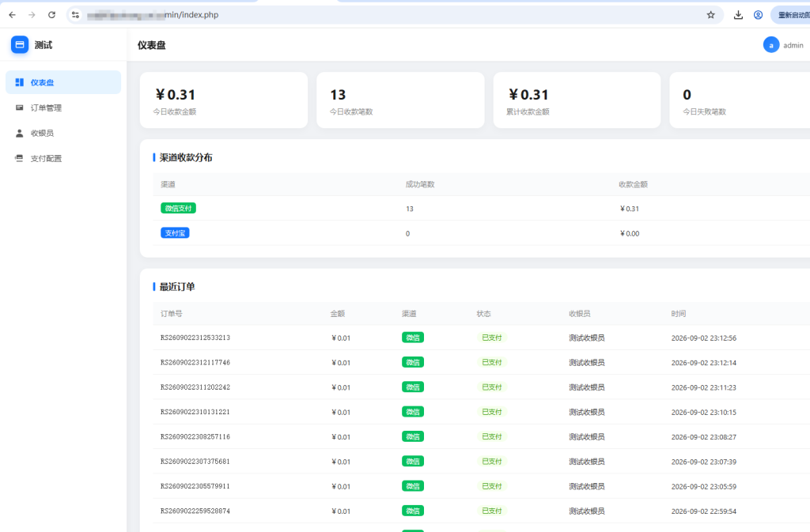
Task: Click the 订单管理 sidebar icon
Action: tap(20, 108)
